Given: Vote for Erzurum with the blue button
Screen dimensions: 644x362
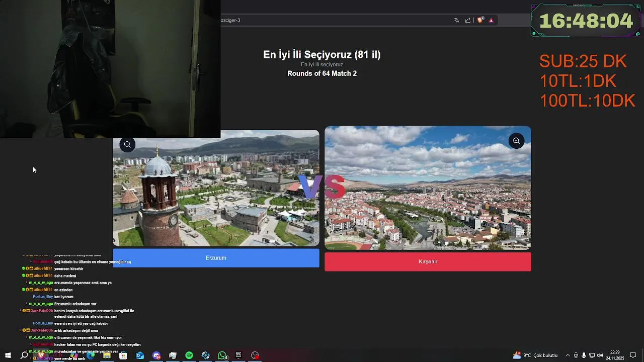Looking at the screenshot, I should tap(216, 258).
